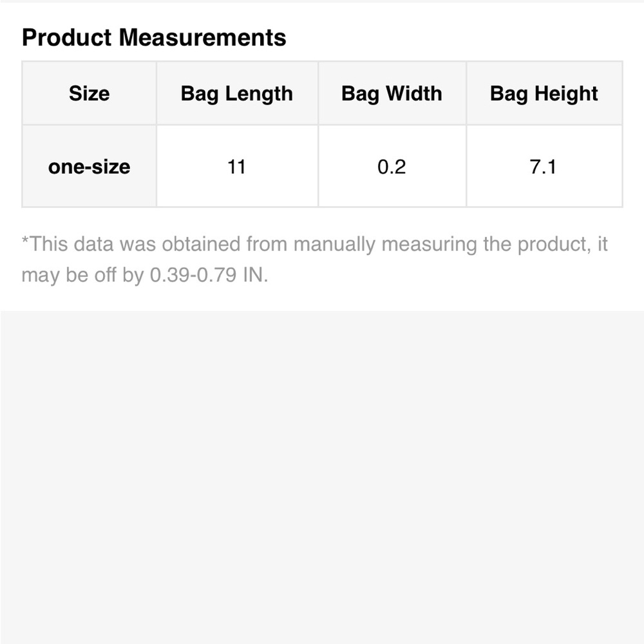Click the Product Measurements heading
Viewport: 644px width, 644px height.
[154, 38]
